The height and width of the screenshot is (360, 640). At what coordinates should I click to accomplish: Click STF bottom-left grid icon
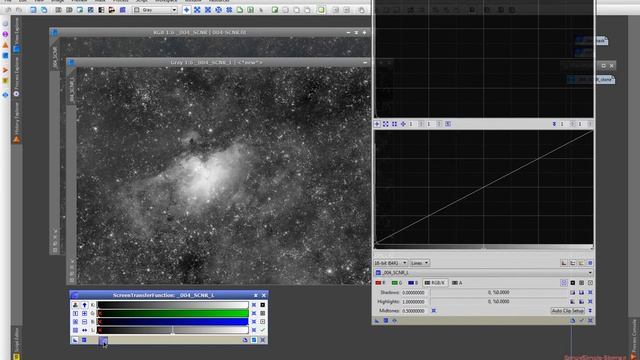pyautogui.click(x=75, y=330)
